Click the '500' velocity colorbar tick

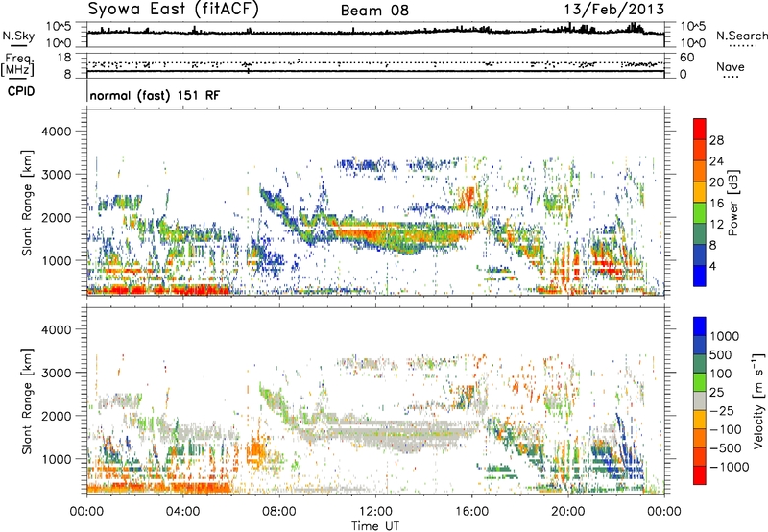click(721, 354)
